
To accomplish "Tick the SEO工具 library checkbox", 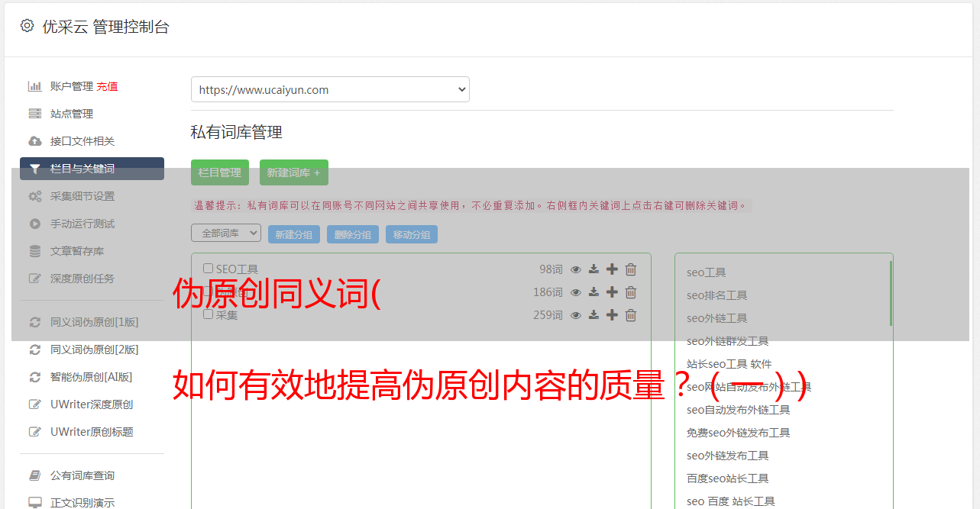I will 208,269.
